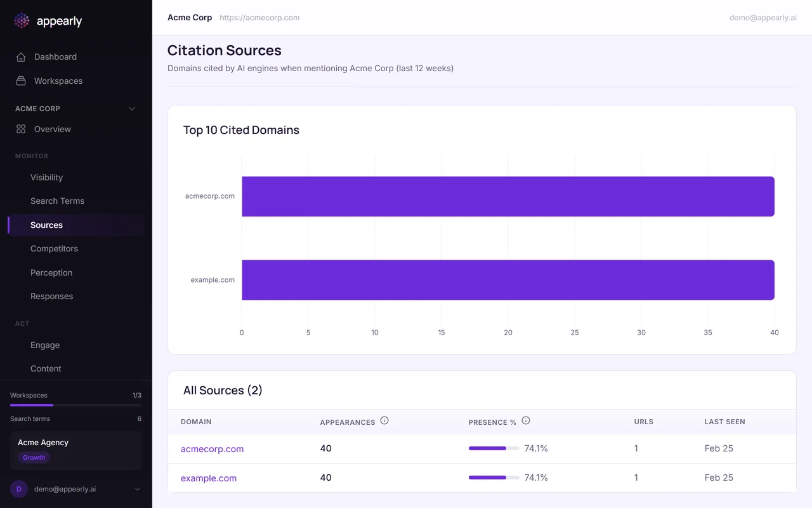Collapse the Acme Corp sidebar section
812x508 pixels.
click(132, 109)
